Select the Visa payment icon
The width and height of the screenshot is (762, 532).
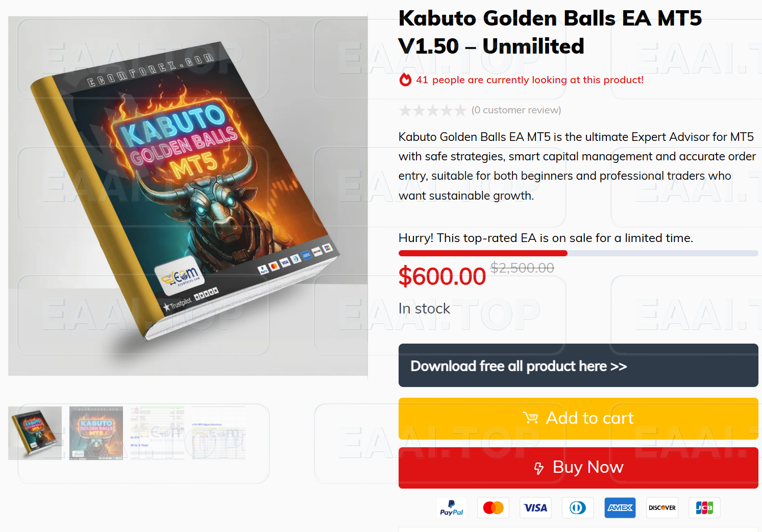[x=535, y=507]
